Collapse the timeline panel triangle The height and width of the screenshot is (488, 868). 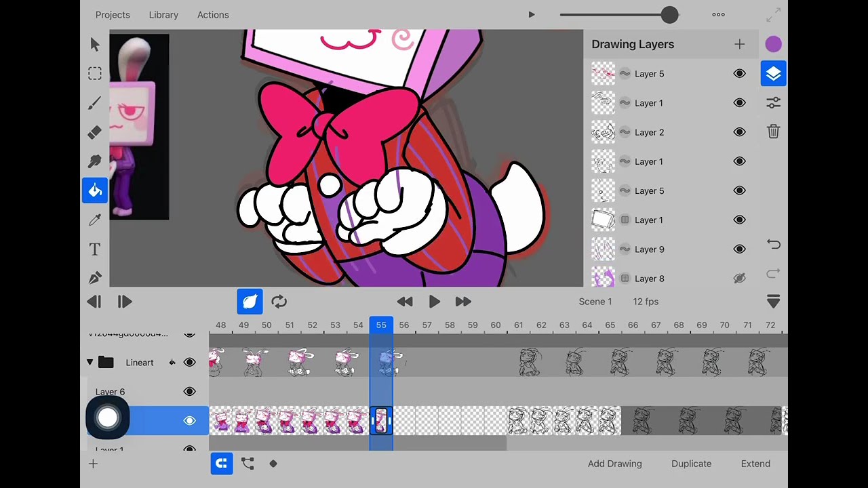coord(773,302)
